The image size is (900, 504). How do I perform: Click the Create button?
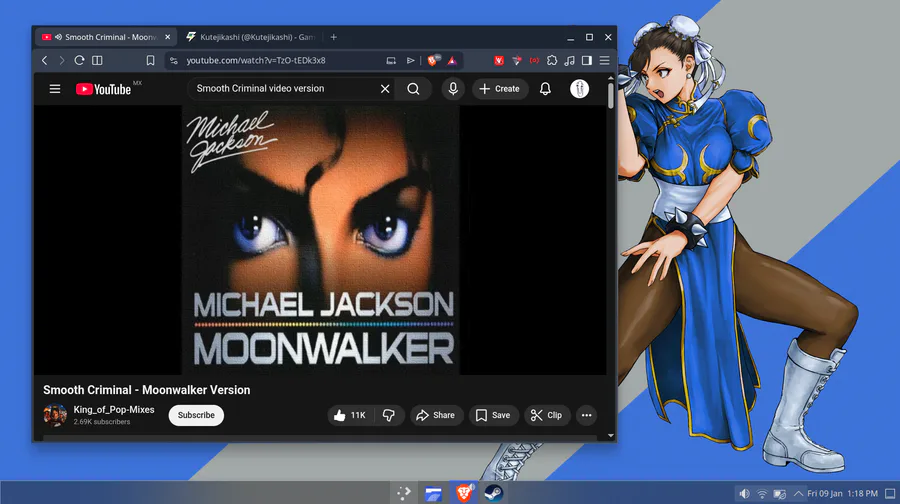coord(500,89)
